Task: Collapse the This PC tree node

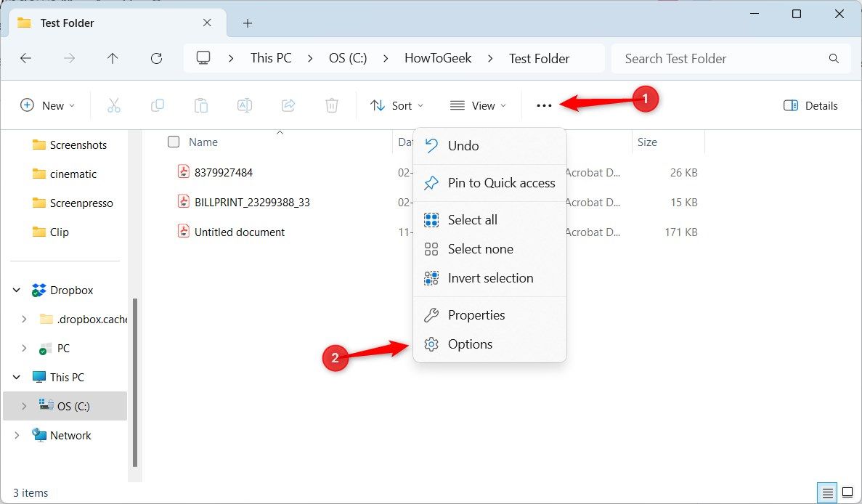Action: coord(17,377)
